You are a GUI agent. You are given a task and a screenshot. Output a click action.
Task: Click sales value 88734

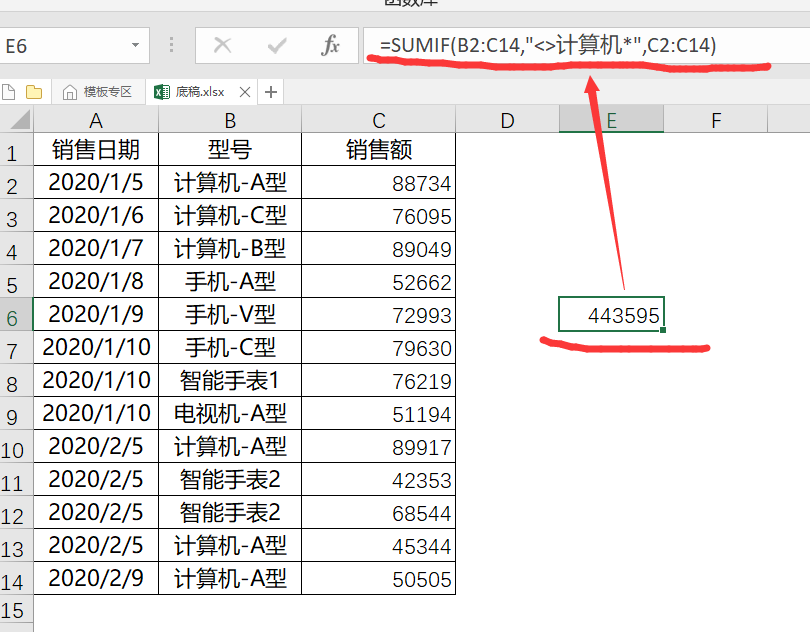click(379, 182)
